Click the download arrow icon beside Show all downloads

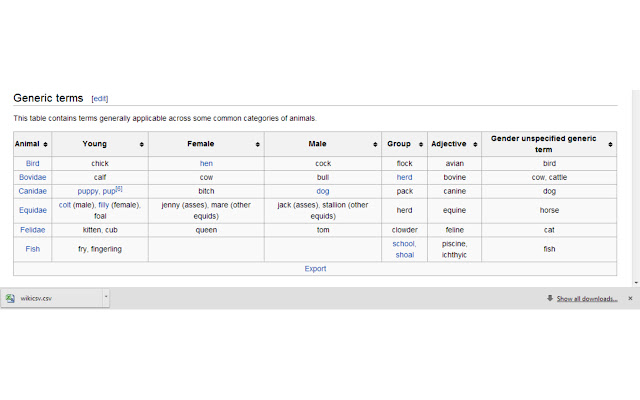pos(550,298)
